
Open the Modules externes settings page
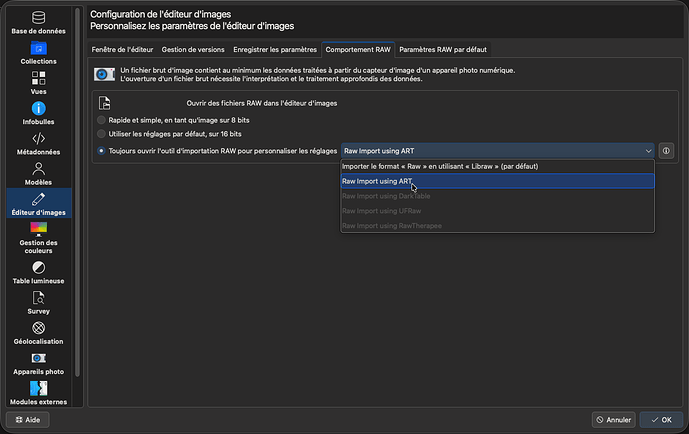39,393
